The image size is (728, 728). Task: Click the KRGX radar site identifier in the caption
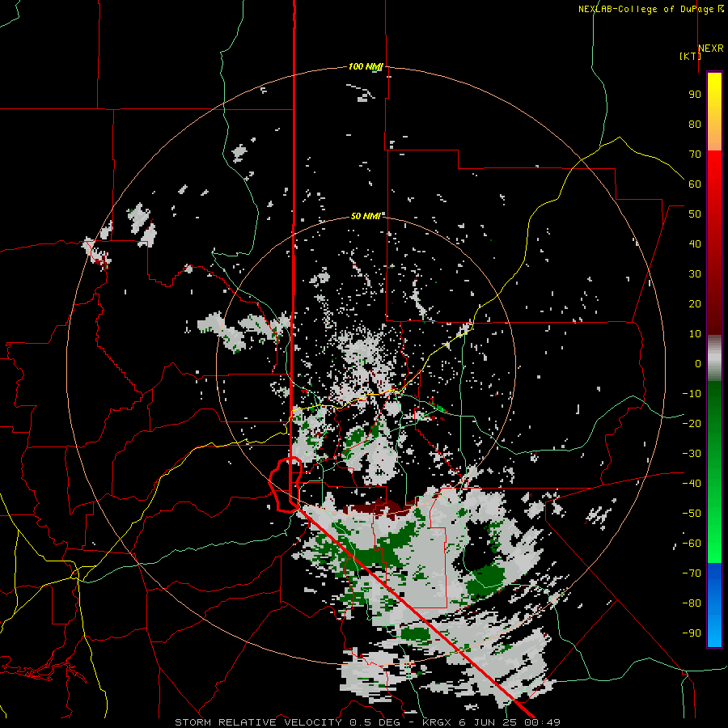437,722
